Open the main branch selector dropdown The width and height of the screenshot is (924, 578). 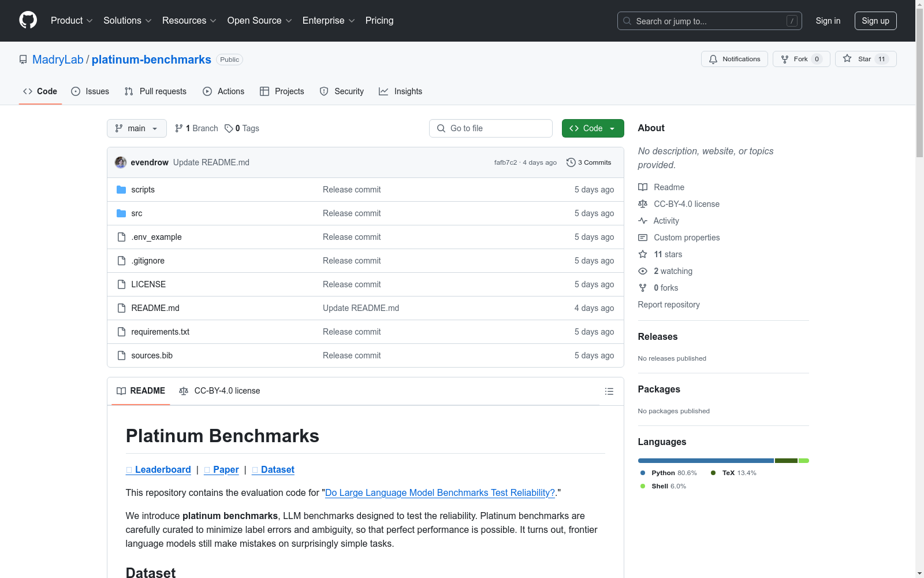[137, 128]
